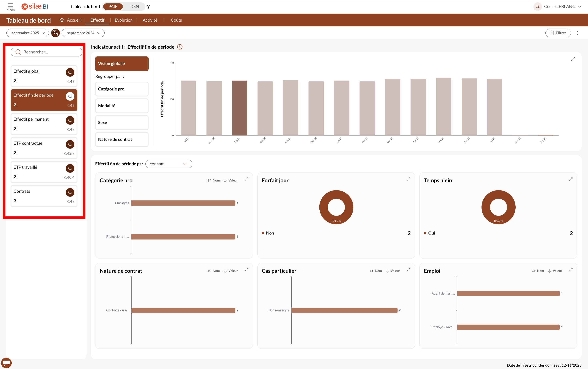This screenshot has width=588, height=369.
Task: Click the Filtres button
Action: pos(558,33)
